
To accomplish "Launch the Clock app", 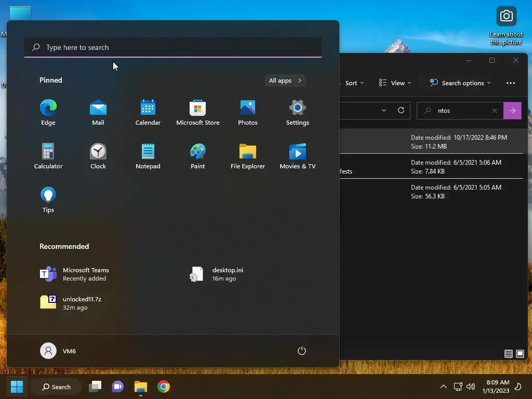I will coord(98,156).
